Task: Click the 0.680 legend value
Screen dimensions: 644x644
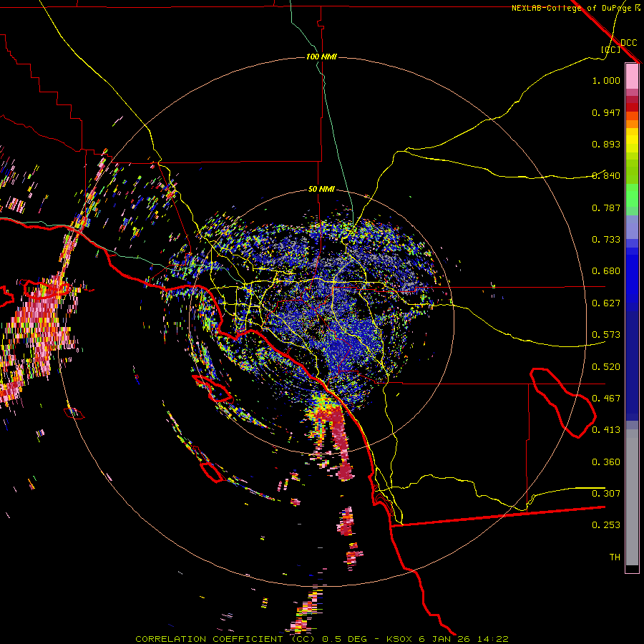Action: tap(606, 271)
